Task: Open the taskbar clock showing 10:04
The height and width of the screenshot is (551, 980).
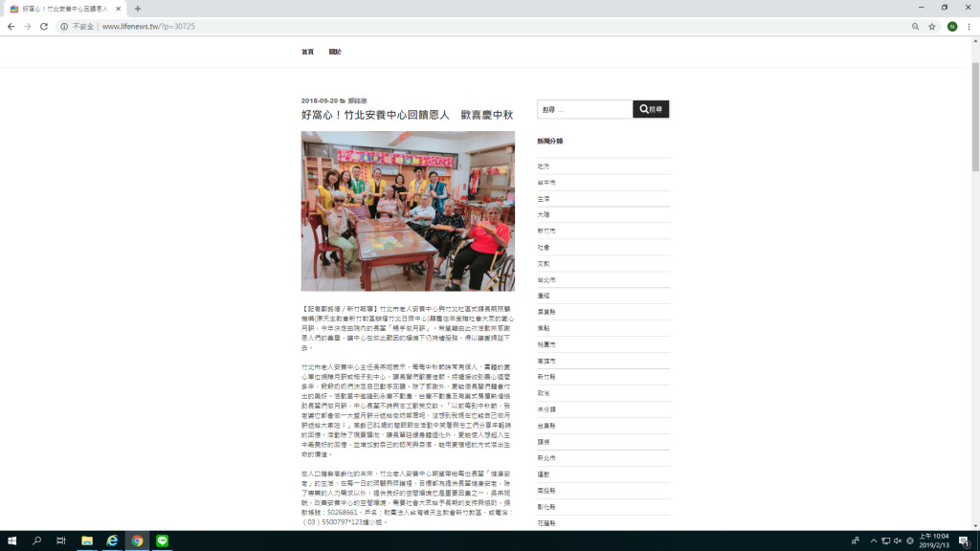Action: click(x=934, y=540)
